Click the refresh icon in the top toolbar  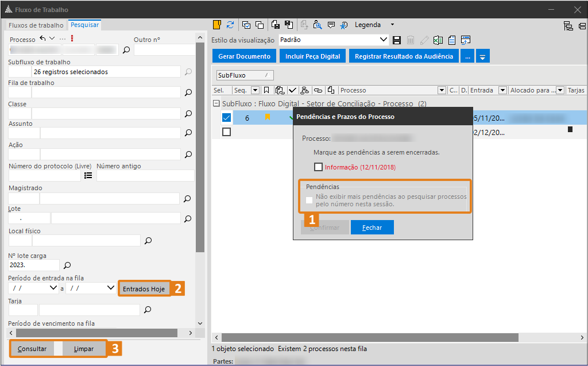point(230,25)
